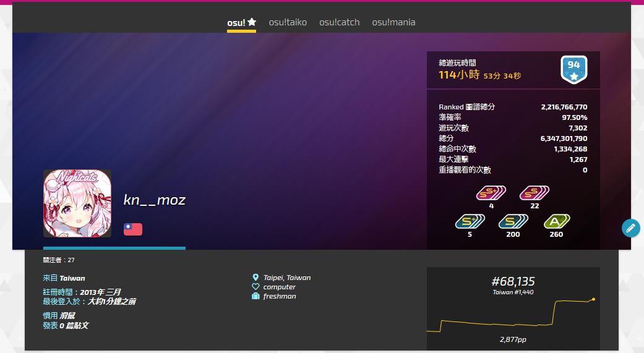644x353 pixels.
Task: Click the Taiwan flag icon
Action: [133, 229]
